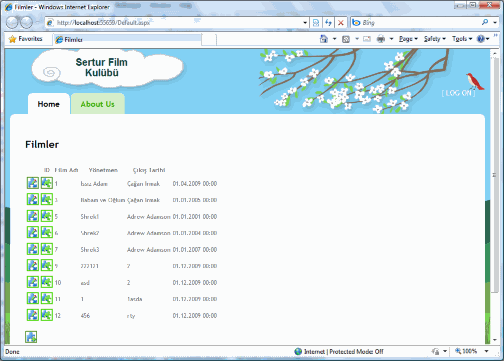The width and height of the screenshot is (504, 361).
Task: Click the browser Back arrow button
Action: pos(12,23)
